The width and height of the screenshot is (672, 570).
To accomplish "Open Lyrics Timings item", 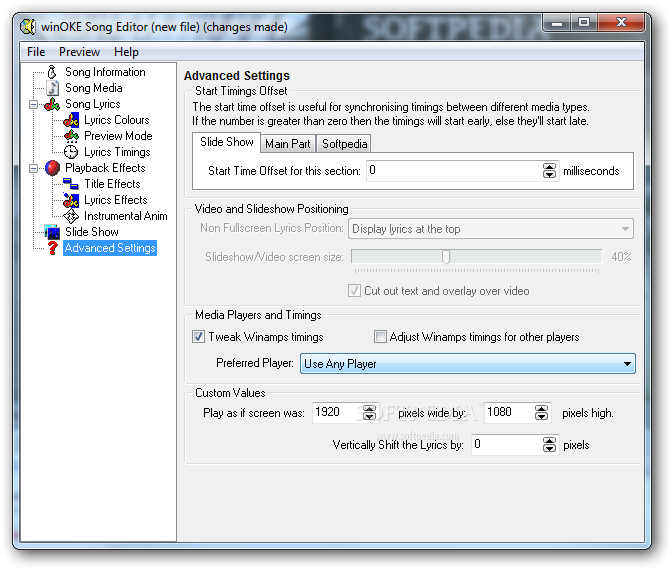I will pos(117,152).
